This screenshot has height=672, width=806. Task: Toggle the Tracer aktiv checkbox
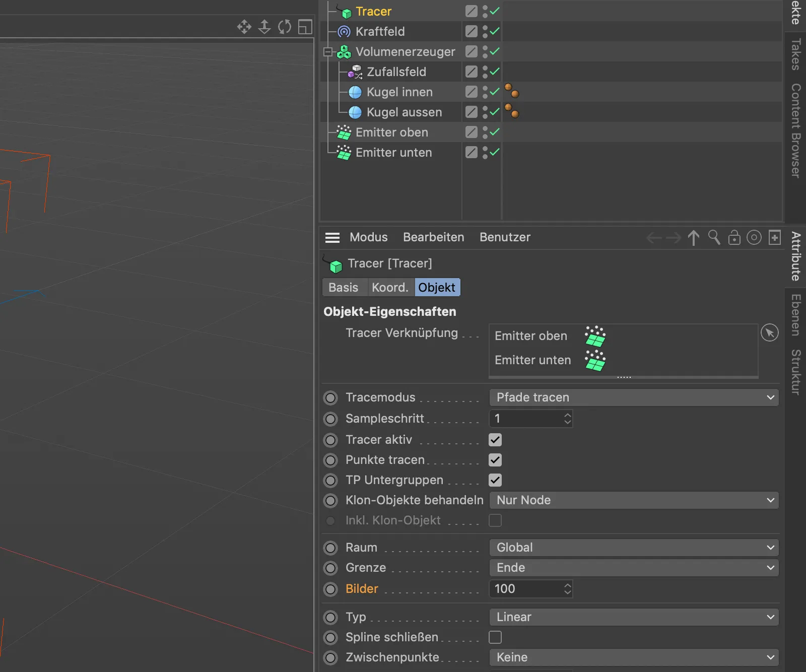[495, 440]
